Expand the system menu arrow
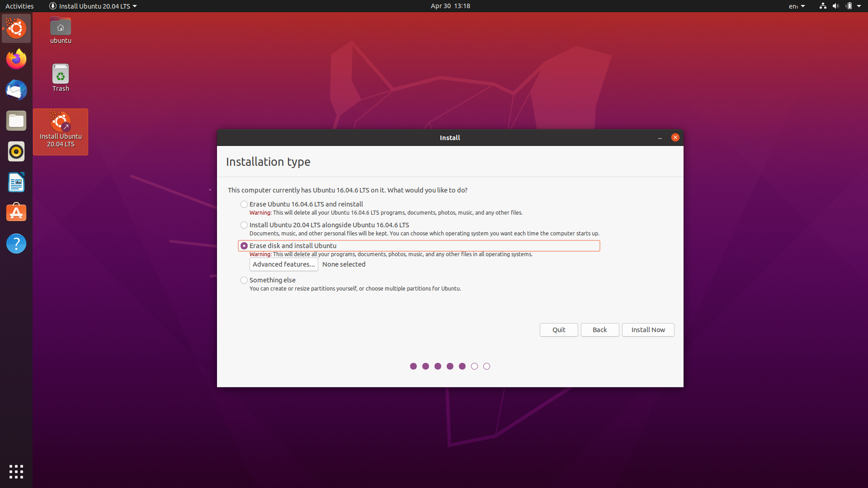This screenshot has height=488, width=868. [859, 6]
